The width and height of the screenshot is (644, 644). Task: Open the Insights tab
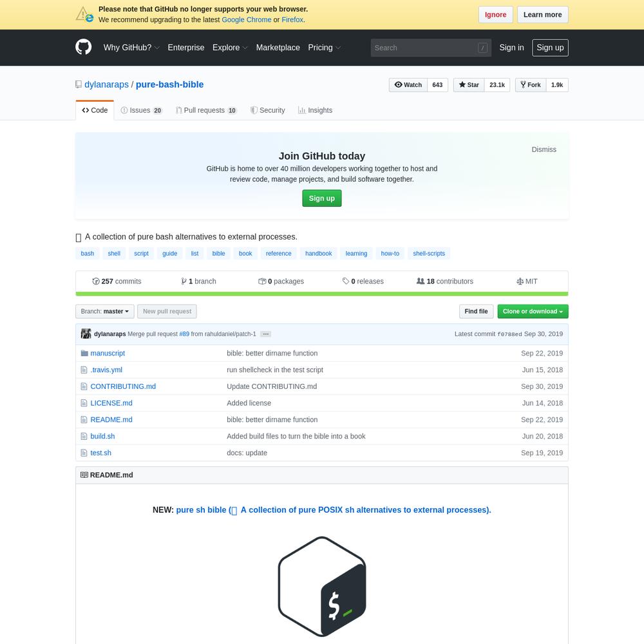pyautogui.click(x=315, y=110)
